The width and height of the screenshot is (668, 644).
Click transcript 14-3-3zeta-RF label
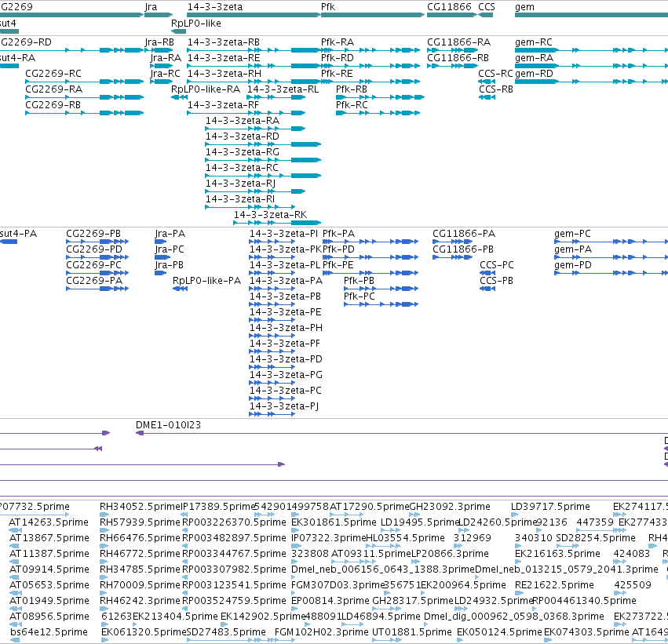pyautogui.click(x=223, y=105)
